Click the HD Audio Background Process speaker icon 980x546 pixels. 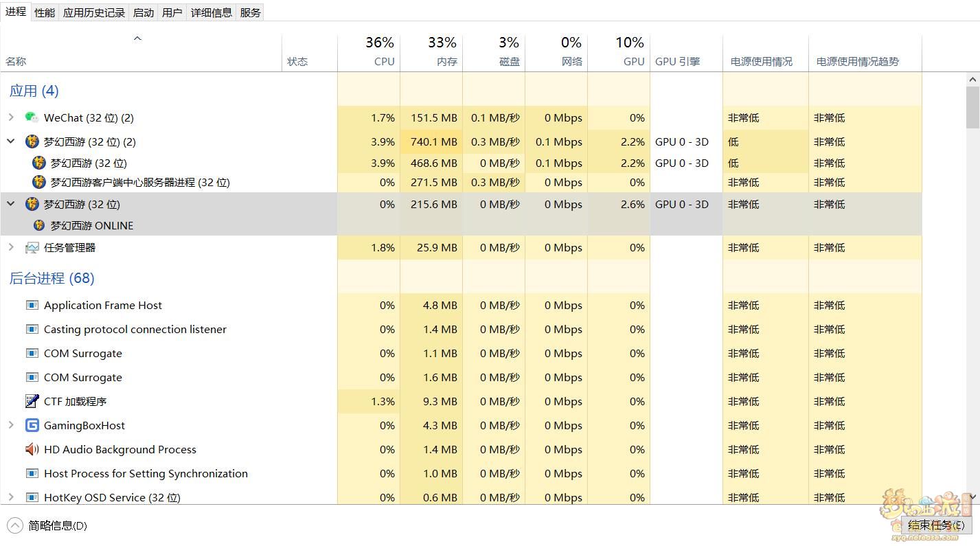point(32,449)
